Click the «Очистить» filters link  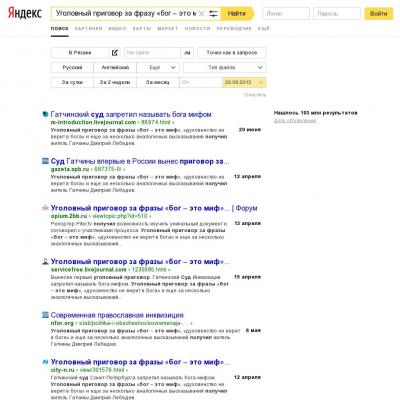[255, 95]
